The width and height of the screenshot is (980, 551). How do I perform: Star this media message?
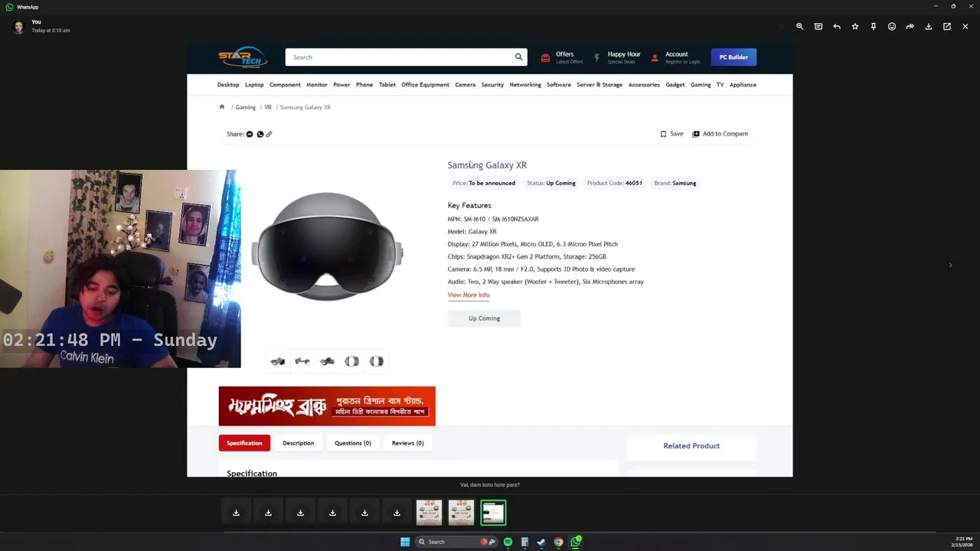(855, 27)
